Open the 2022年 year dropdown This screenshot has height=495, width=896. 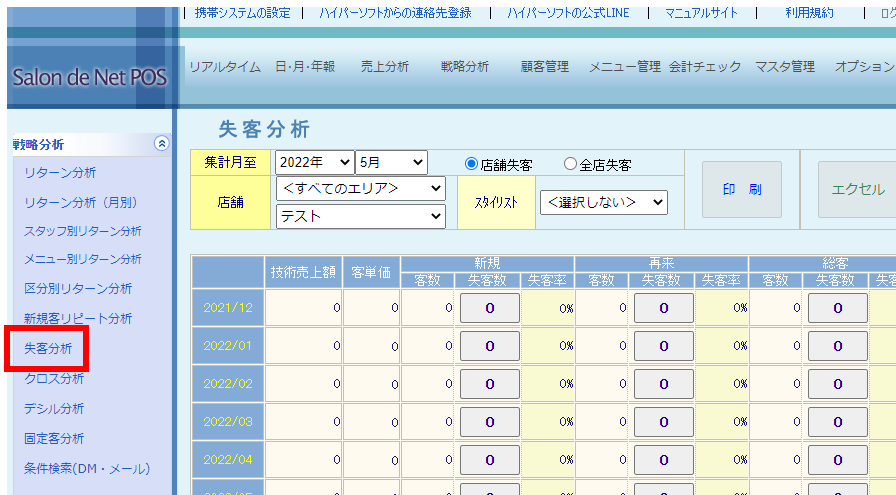[x=315, y=162]
